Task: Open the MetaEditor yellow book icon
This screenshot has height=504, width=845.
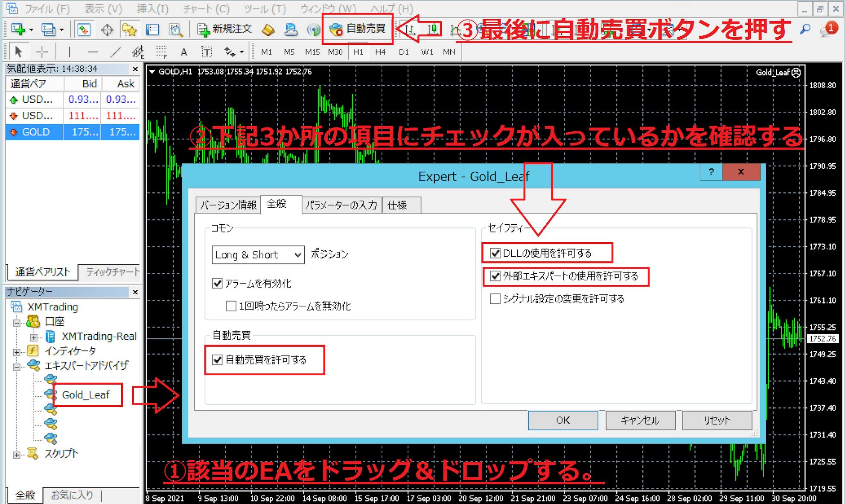Action: 268,29
